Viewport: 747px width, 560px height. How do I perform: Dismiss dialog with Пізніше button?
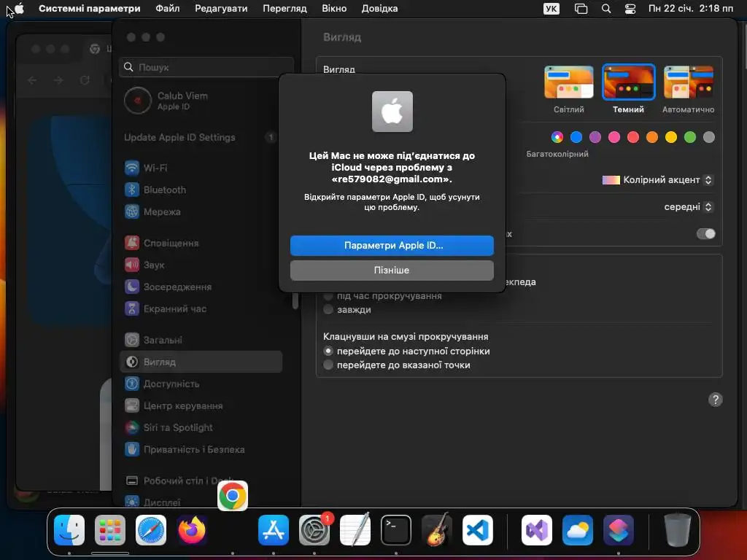click(392, 270)
